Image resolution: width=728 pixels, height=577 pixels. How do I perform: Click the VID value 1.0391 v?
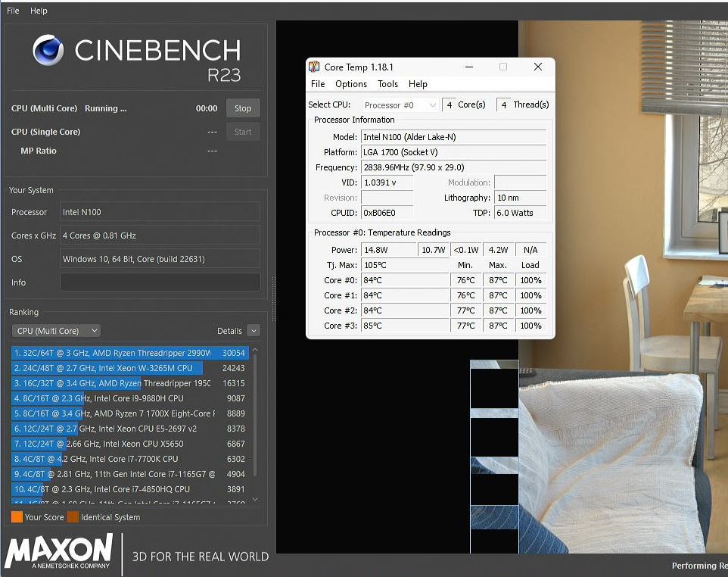[x=387, y=182]
